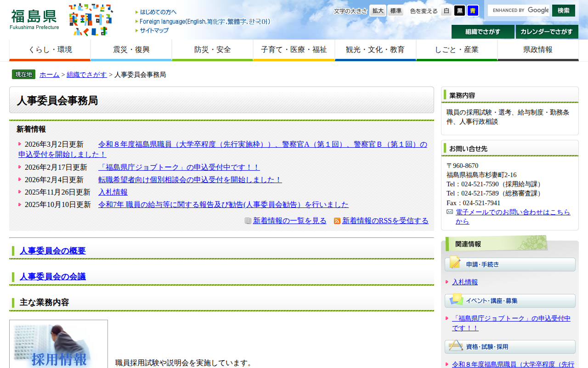Click the Google search input field
Viewport: 588px width, 368px height.
(519, 10)
